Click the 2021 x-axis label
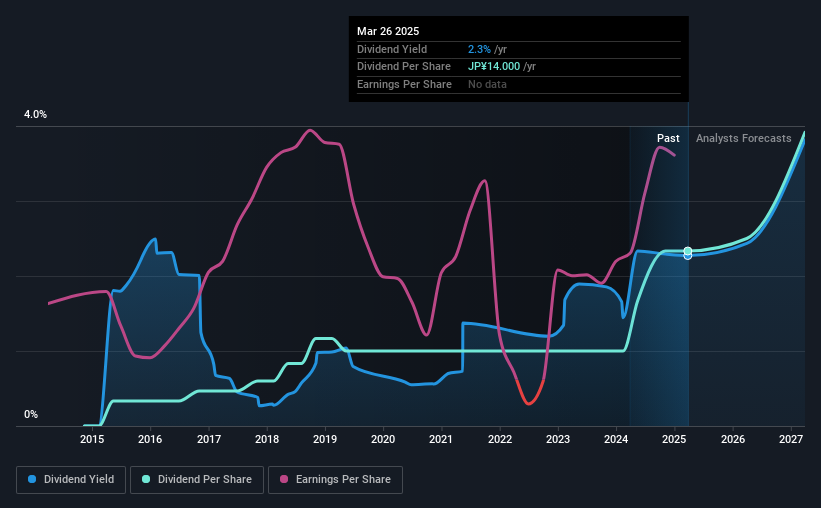The height and width of the screenshot is (508, 821). point(441,439)
